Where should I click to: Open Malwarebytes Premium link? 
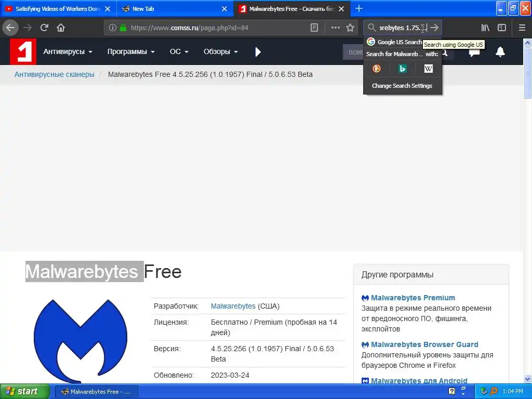413,298
